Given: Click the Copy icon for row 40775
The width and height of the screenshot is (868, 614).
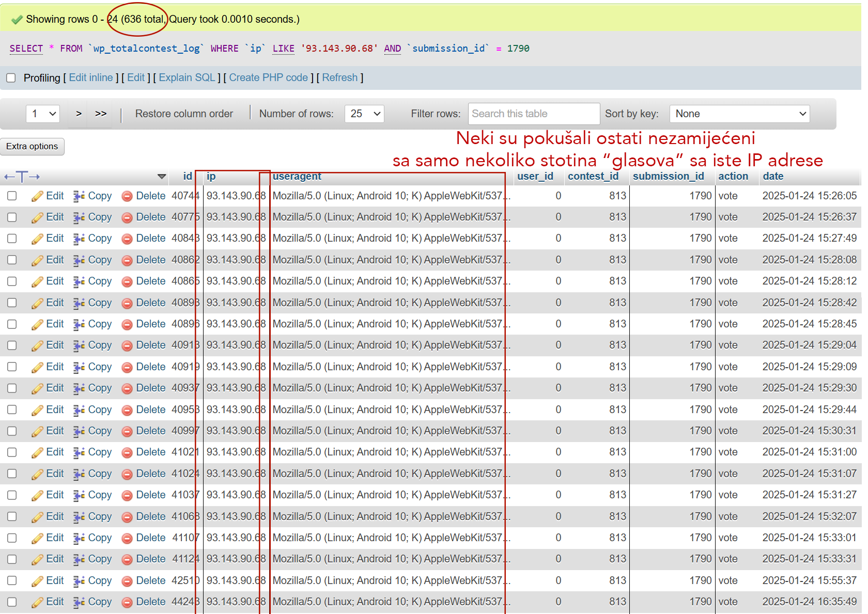Looking at the screenshot, I should click(79, 217).
